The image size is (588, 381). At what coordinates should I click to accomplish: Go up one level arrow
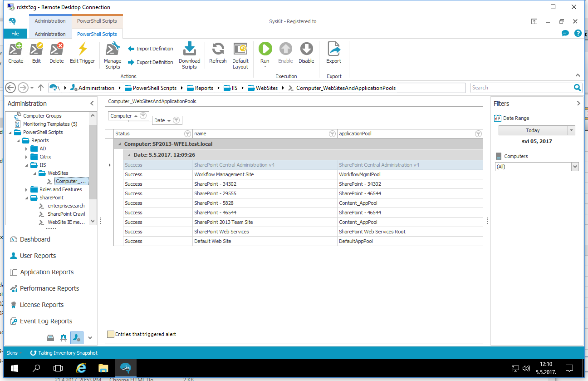point(41,88)
